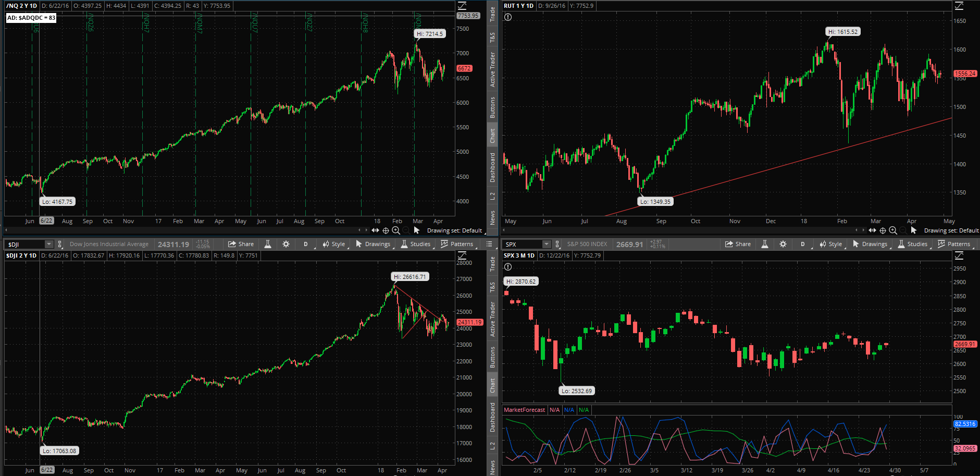Zoom in with the magnifier under the /NQ chart
This screenshot has width=980, height=476.
coord(396,230)
